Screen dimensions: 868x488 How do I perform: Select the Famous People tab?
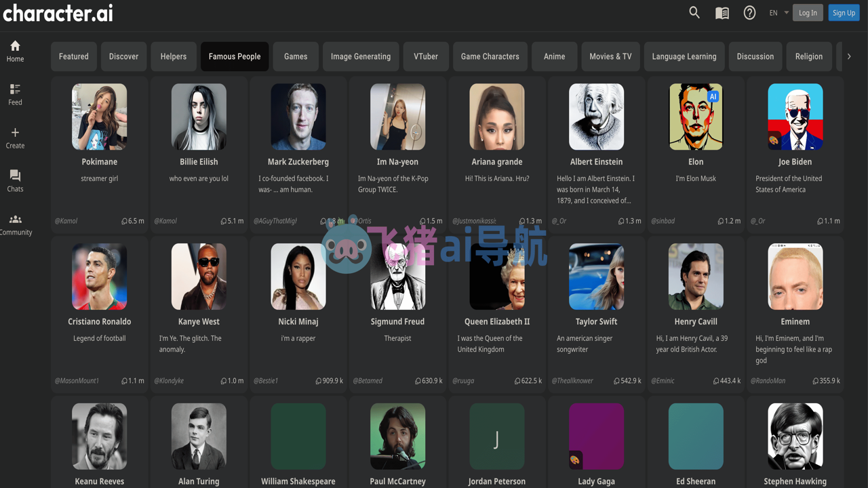click(x=235, y=56)
